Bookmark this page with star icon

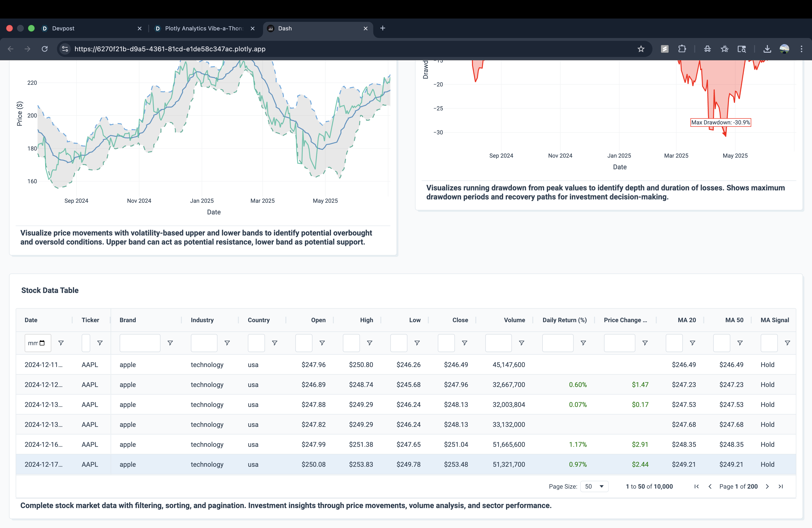641,49
